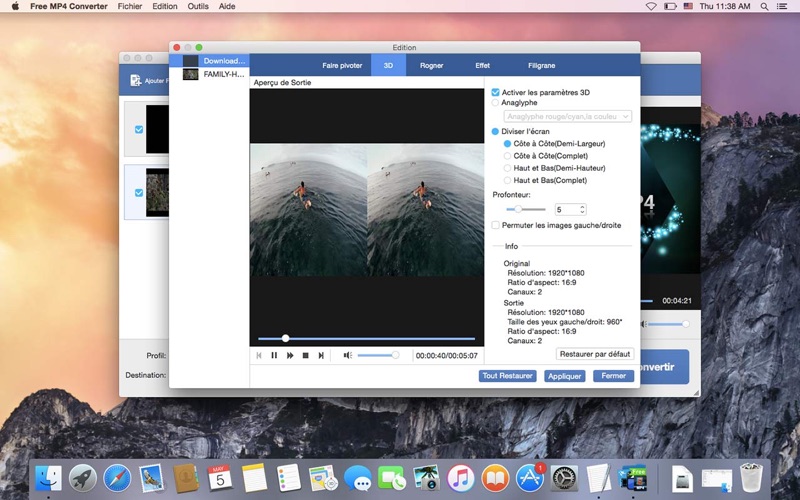Click the Wi-Fi status icon
800x500 pixels.
tap(651, 6)
